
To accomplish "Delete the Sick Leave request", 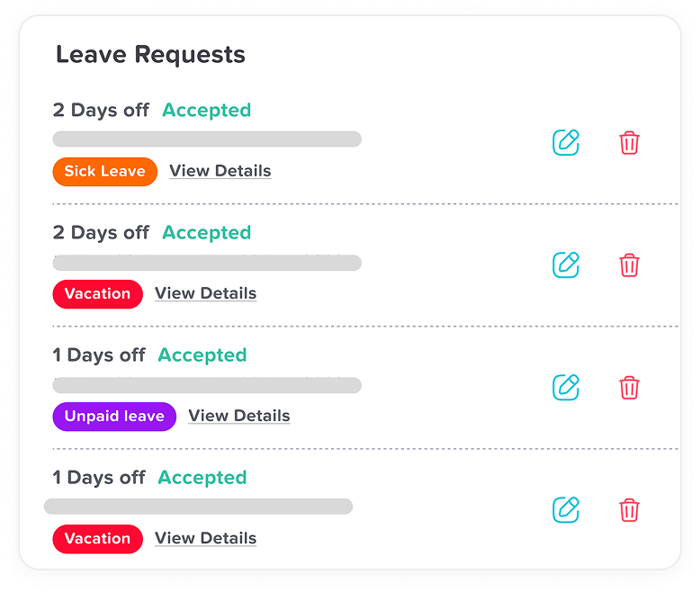I will [x=629, y=142].
